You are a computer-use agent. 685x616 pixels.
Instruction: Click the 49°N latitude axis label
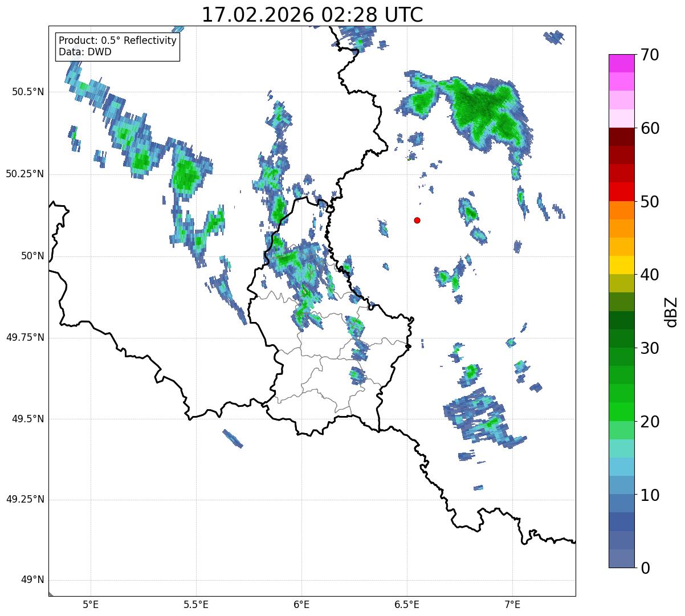32,580
